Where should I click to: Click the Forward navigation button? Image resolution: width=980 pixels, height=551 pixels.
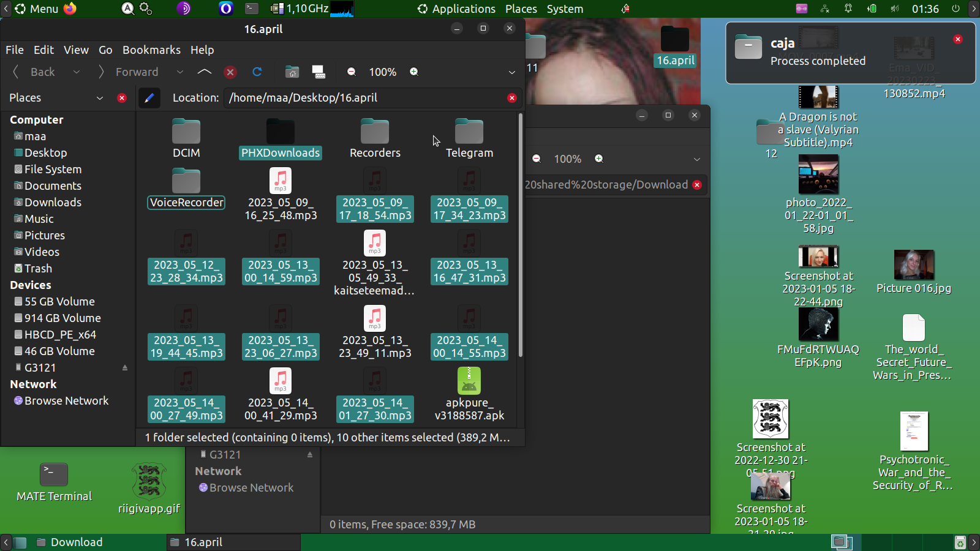click(129, 72)
